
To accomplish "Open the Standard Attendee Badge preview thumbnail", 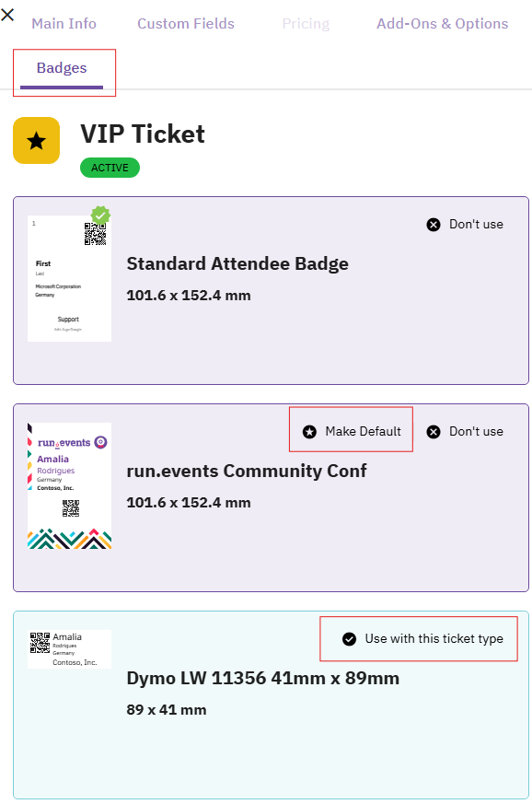I will click(69, 278).
